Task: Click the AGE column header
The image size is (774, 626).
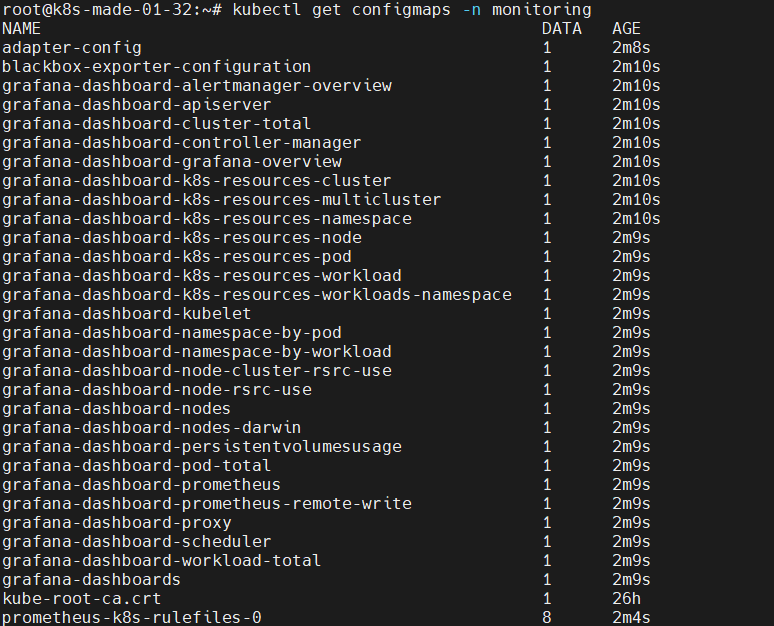Action: click(x=626, y=29)
